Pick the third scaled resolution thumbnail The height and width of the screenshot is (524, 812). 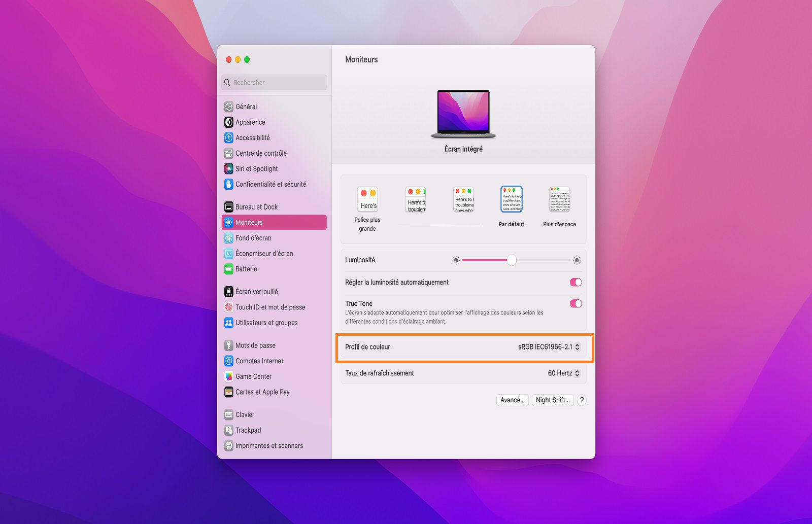463,200
